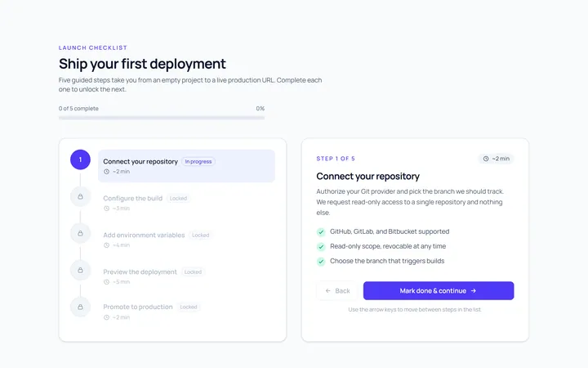
Task: Click the LAUNCH CHECKLIST label
Action: [93, 47]
